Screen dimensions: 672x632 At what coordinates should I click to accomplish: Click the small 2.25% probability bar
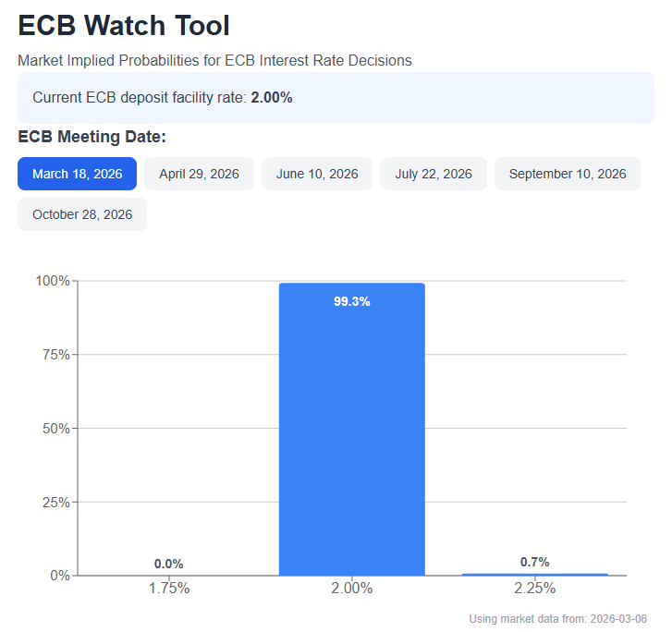[535, 574]
